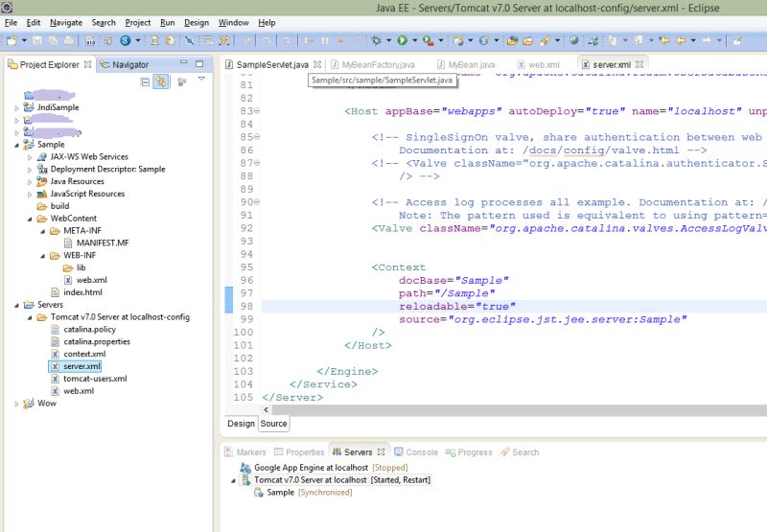Screen dimensions: 767x532
Task: Open the Run button dropdown arrow
Action: point(414,40)
